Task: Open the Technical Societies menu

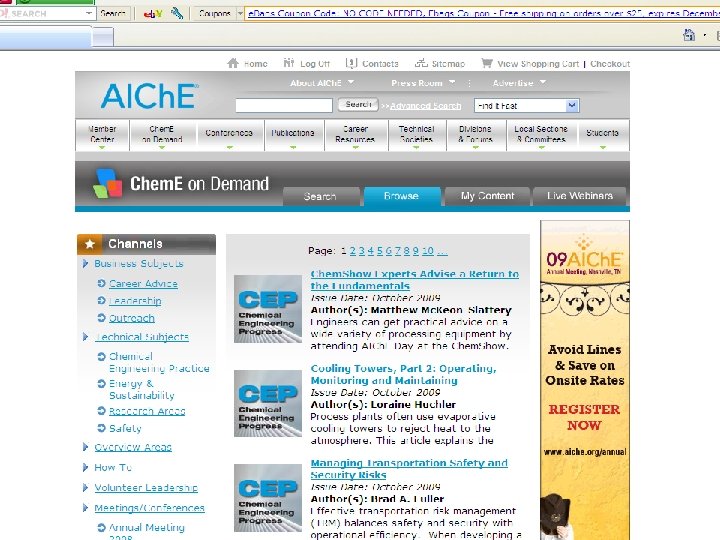Action: tap(416, 135)
